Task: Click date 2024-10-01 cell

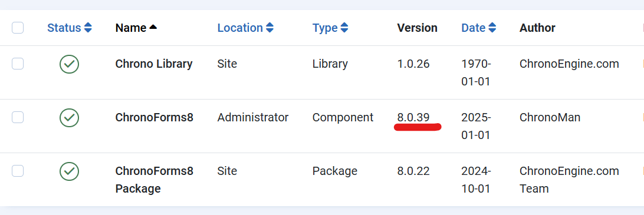Action: tap(476, 180)
